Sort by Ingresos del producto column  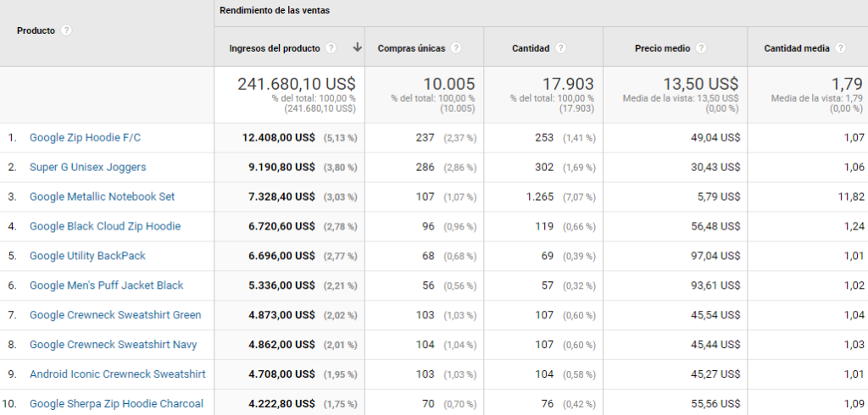[275, 48]
